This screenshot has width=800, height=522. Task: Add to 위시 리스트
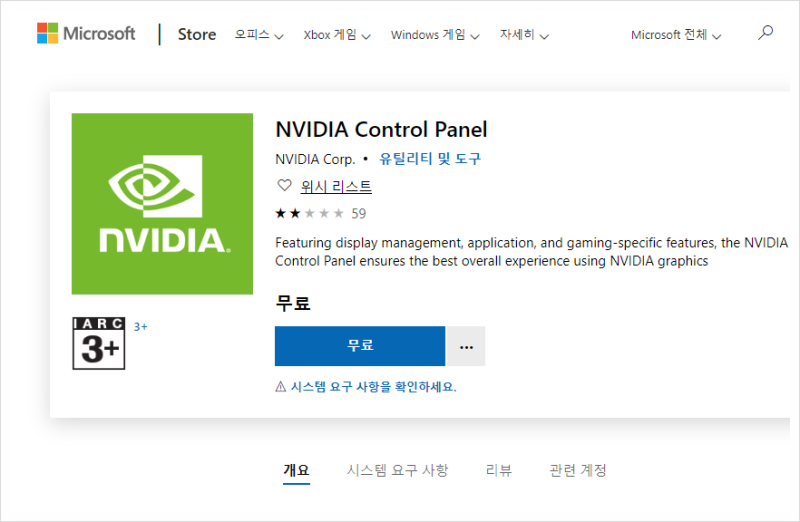tap(336, 186)
